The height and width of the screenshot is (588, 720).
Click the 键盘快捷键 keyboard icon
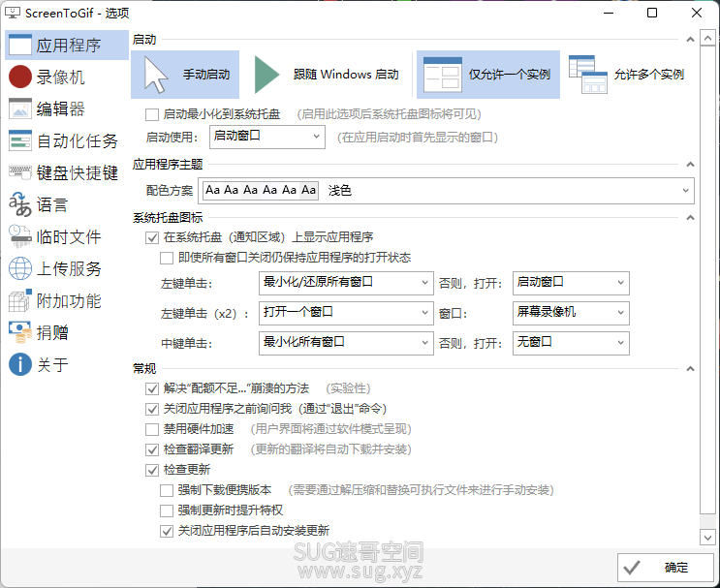coord(20,172)
